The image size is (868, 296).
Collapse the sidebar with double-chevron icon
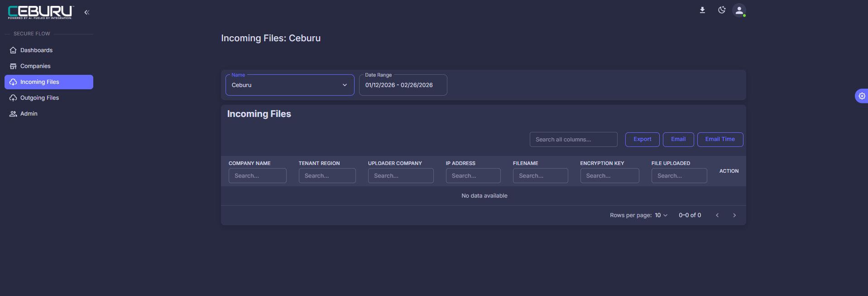pyautogui.click(x=87, y=12)
